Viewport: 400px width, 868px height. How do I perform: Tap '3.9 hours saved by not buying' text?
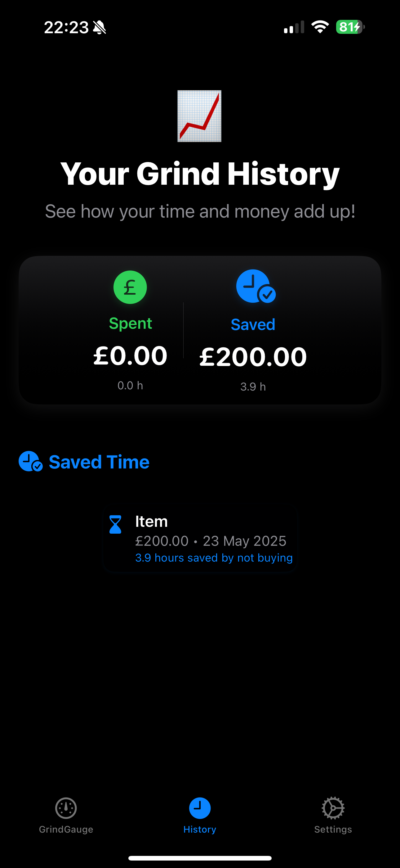(214, 558)
